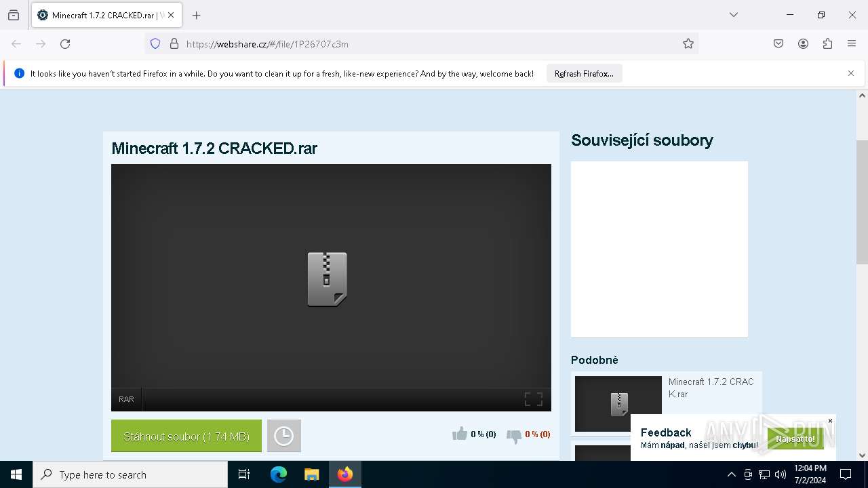Click the similar file thumbnail under Podobné

click(x=618, y=404)
